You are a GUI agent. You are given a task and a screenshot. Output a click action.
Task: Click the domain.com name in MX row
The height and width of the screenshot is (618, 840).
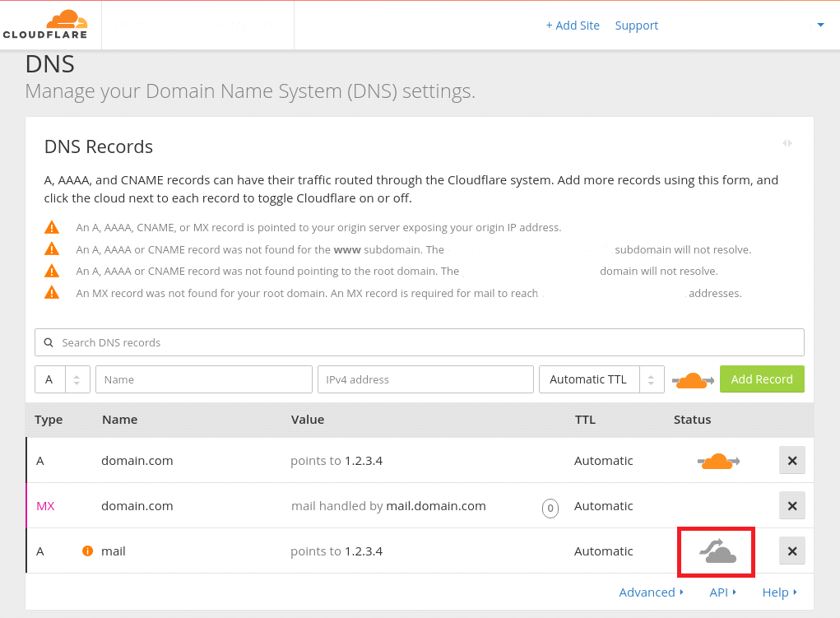[137, 506]
